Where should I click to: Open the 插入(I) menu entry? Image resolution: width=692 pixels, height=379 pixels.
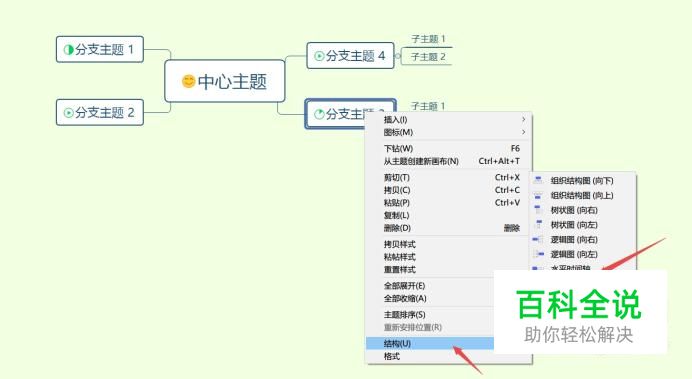tap(449, 120)
